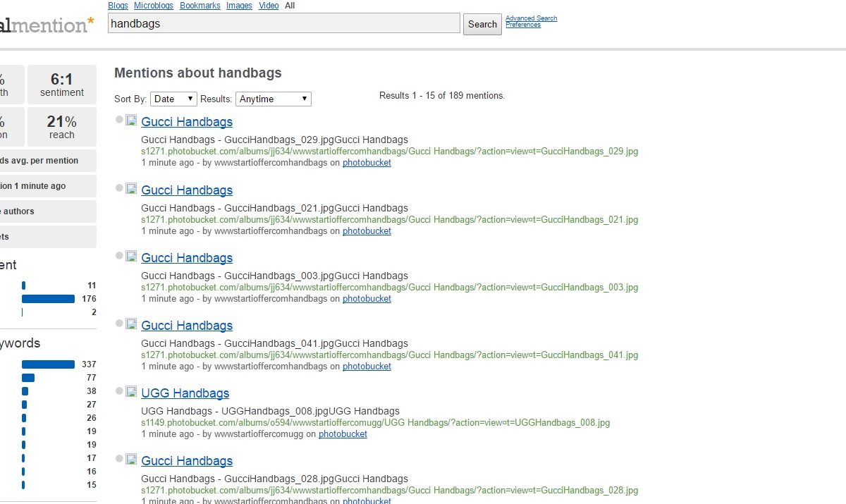The width and height of the screenshot is (846, 504).
Task: Switch to the Video tab
Action: [269, 6]
